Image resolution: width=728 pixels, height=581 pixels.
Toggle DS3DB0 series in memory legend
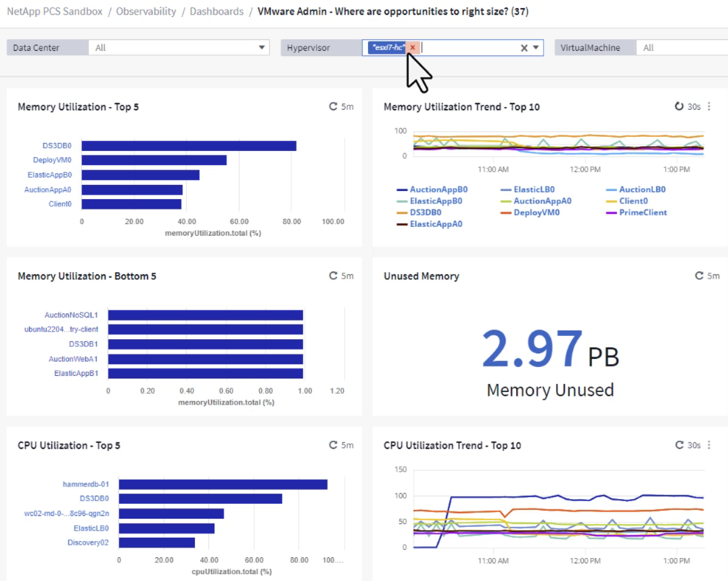pos(426,212)
